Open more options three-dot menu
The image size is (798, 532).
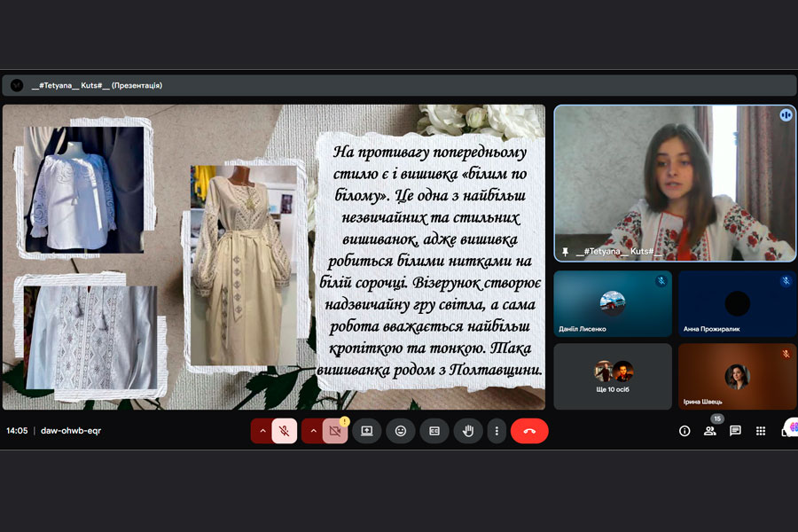coord(497,431)
